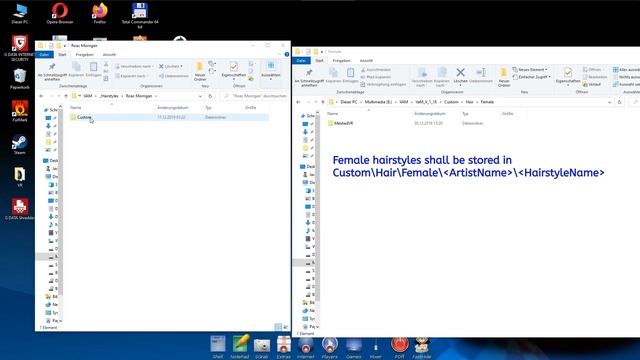Expand Kopieren nach dropdown in Roac Morrigan ribbon

[x=147, y=76]
